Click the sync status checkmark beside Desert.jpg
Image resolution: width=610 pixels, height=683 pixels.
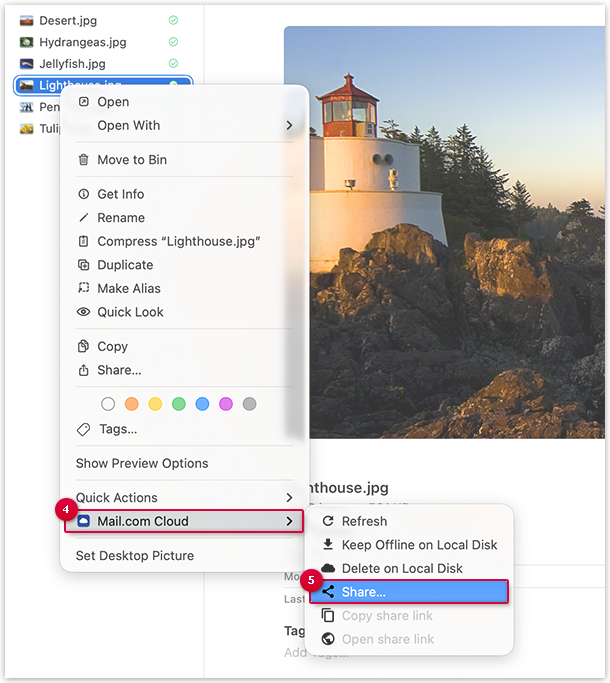[173, 20]
